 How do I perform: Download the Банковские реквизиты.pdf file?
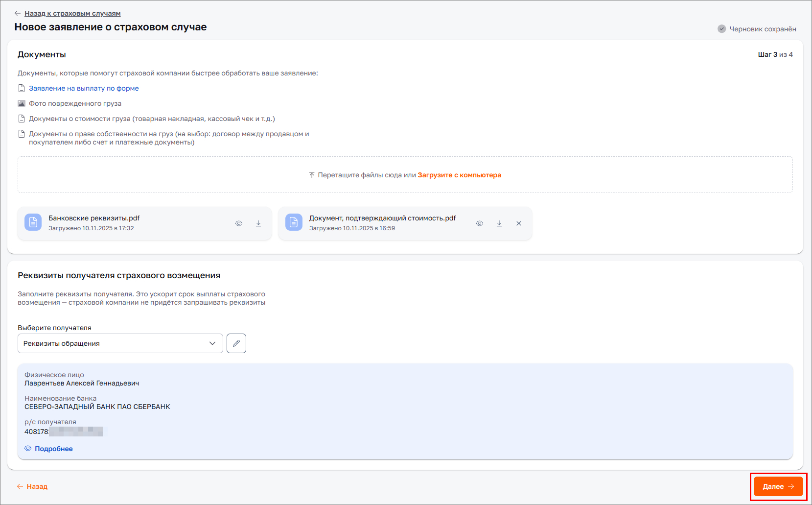(x=258, y=223)
